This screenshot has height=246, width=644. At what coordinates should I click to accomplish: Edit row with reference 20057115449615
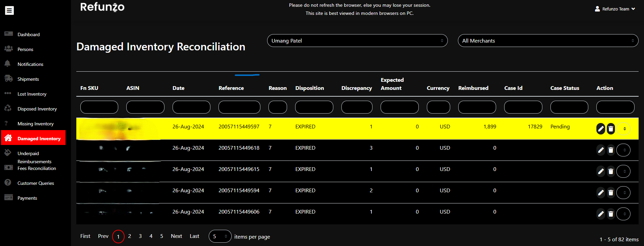pyautogui.click(x=601, y=171)
